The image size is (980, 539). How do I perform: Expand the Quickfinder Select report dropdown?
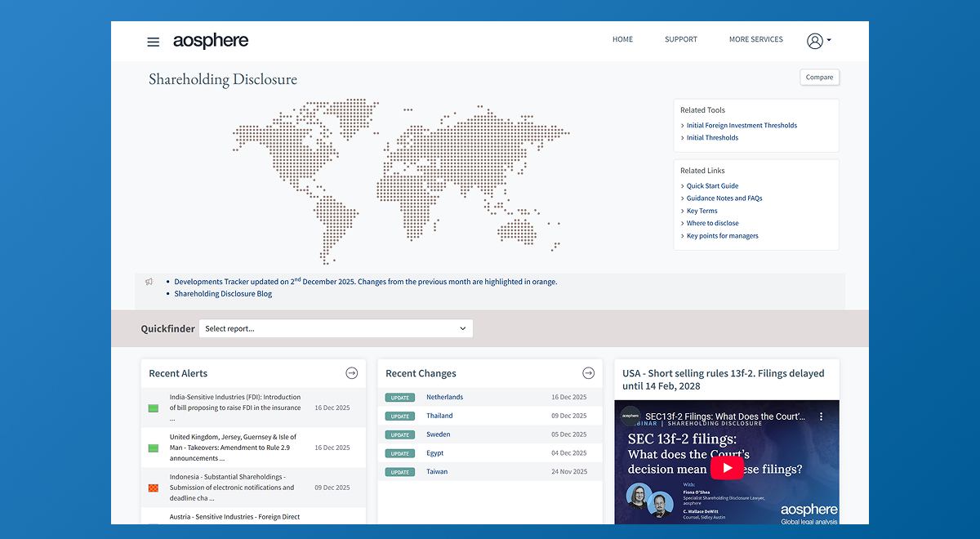pyautogui.click(x=336, y=328)
